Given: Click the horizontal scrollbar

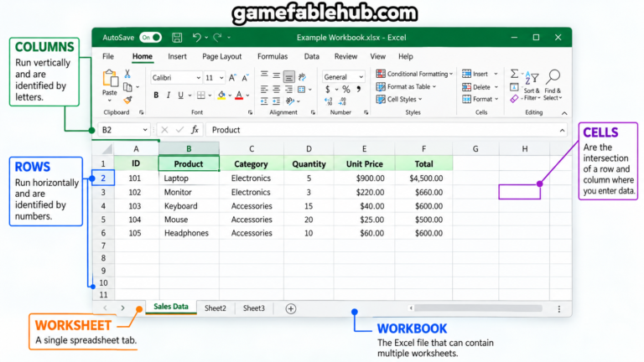Looking at the screenshot, I should pyautogui.click(x=478, y=308).
